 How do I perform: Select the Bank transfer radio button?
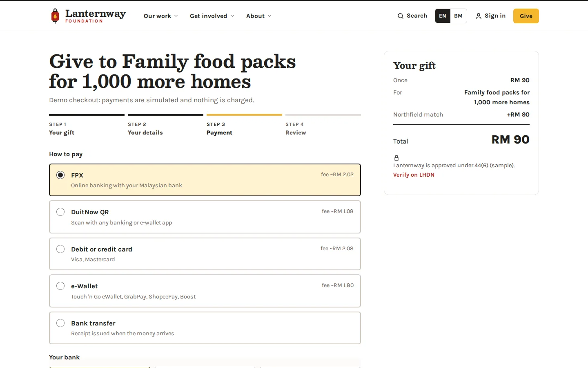(60, 323)
